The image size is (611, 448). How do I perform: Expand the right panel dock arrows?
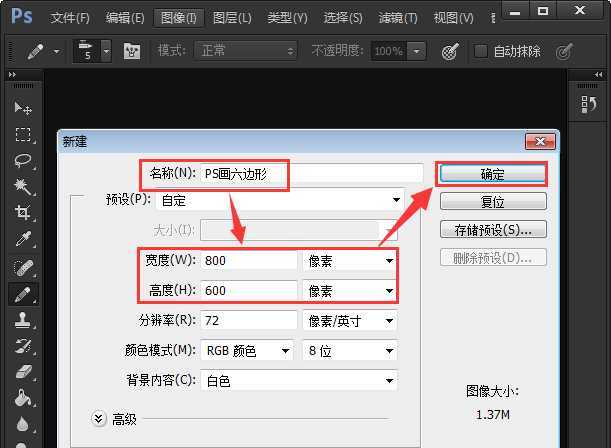[599, 74]
